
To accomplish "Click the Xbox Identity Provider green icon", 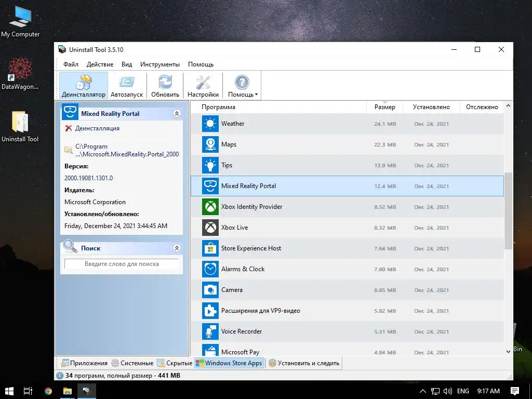I will pos(210,207).
